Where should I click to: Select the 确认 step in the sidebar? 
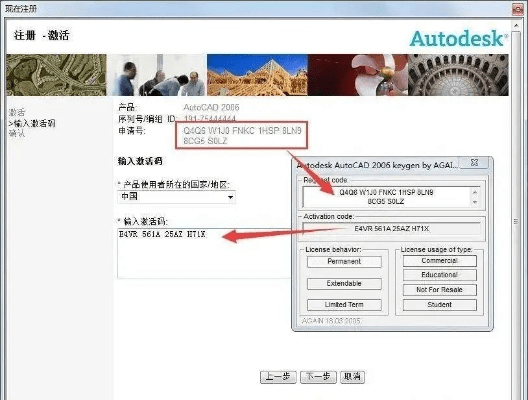pos(17,133)
